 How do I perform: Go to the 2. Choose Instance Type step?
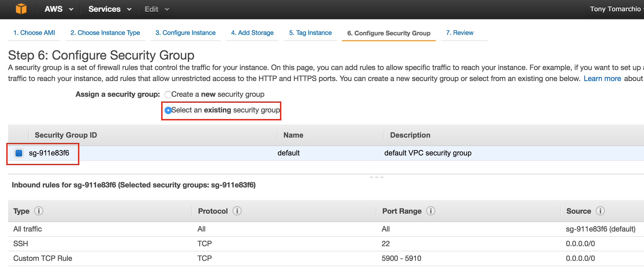click(x=105, y=33)
